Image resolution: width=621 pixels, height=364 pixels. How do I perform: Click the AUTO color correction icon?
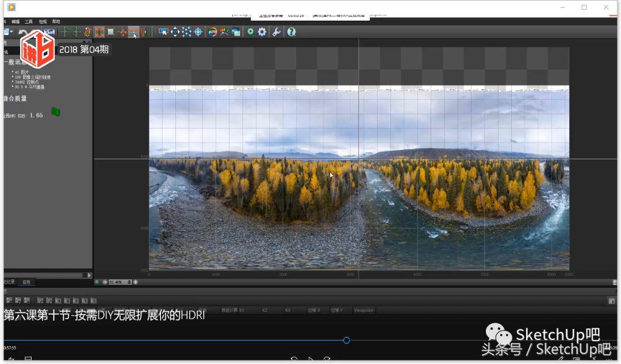click(x=213, y=32)
